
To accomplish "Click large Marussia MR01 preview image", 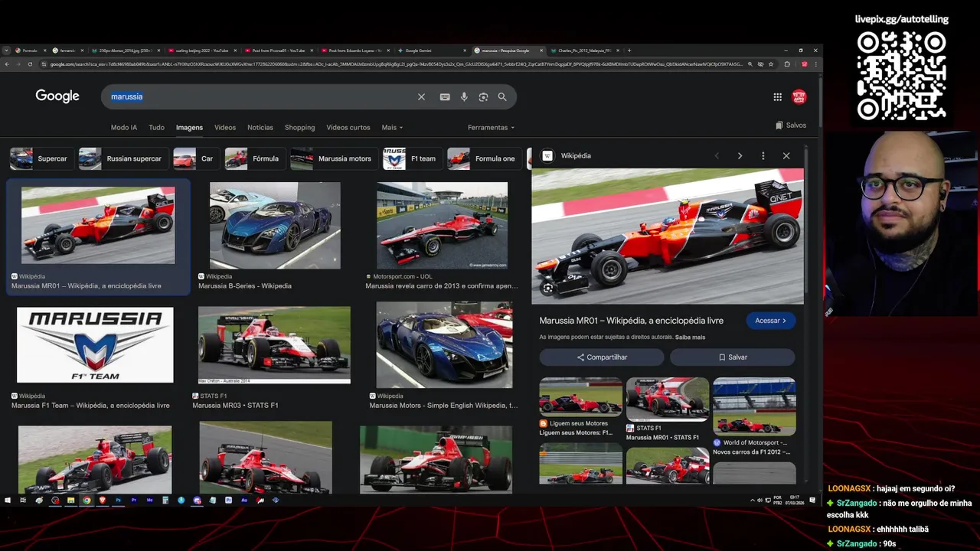I will (x=668, y=236).
